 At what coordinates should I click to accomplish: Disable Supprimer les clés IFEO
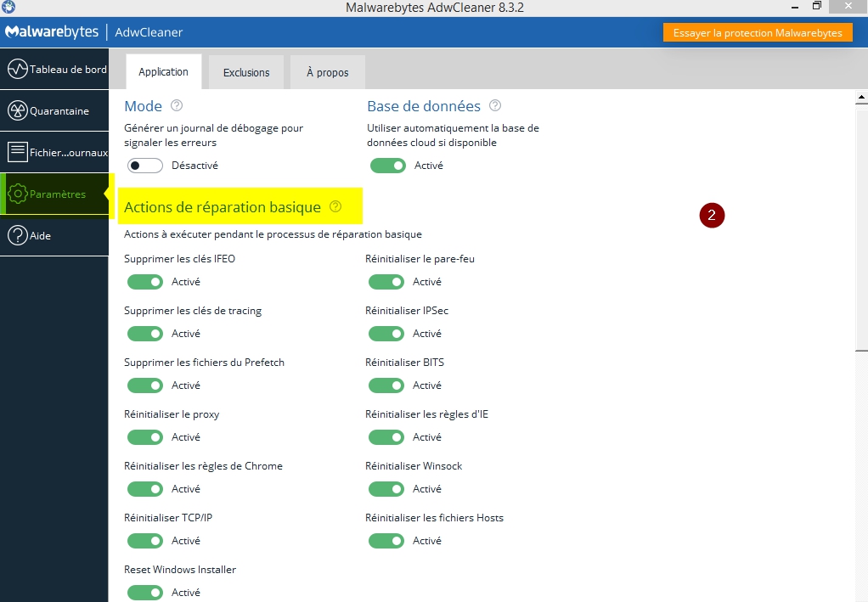click(145, 282)
